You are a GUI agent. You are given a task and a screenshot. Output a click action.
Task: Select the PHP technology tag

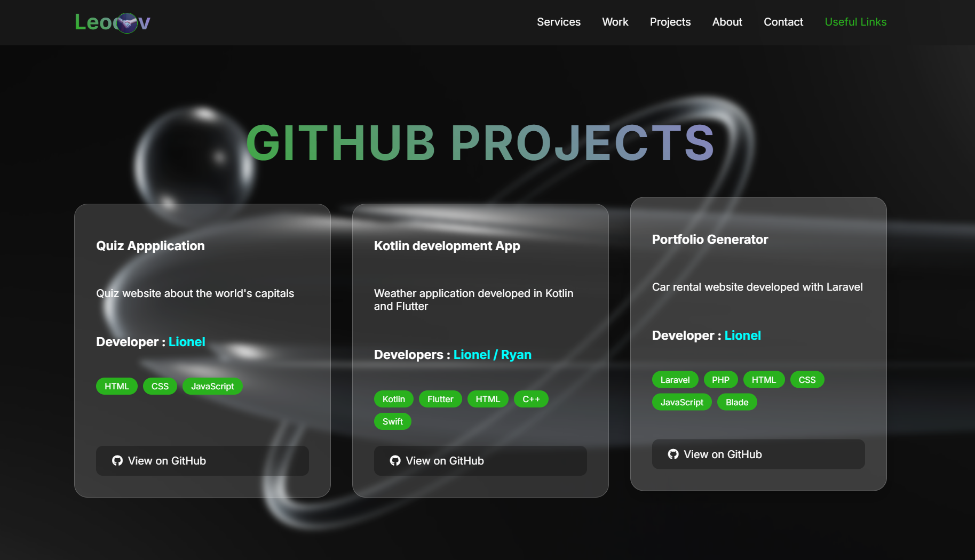tap(720, 380)
